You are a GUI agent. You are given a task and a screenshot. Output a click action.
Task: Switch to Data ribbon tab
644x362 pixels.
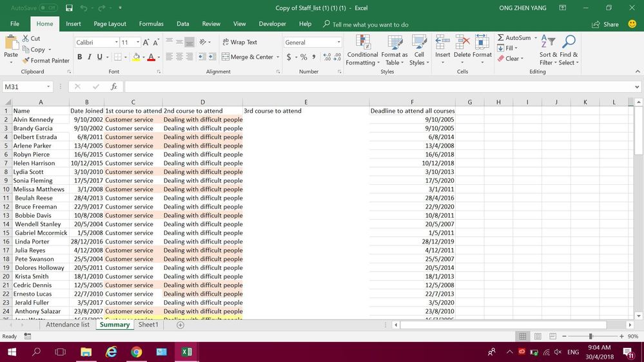(183, 24)
